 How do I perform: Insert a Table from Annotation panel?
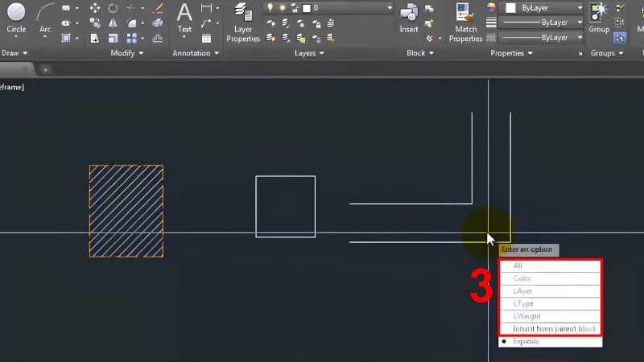[206, 39]
